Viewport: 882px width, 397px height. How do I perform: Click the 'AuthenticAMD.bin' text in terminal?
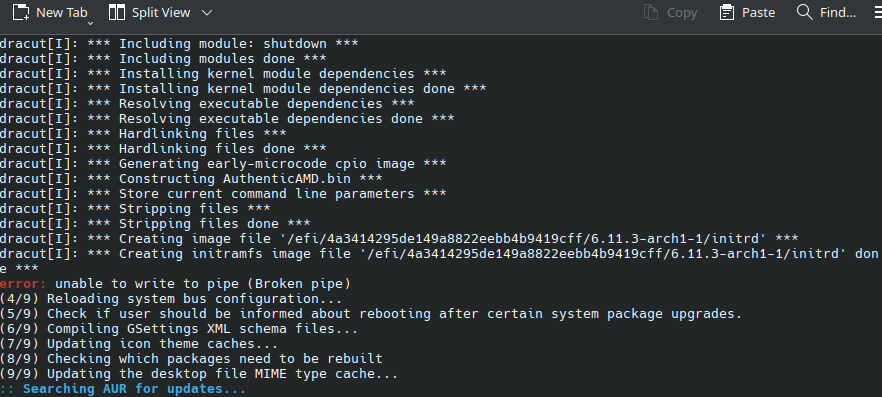[287, 179]
